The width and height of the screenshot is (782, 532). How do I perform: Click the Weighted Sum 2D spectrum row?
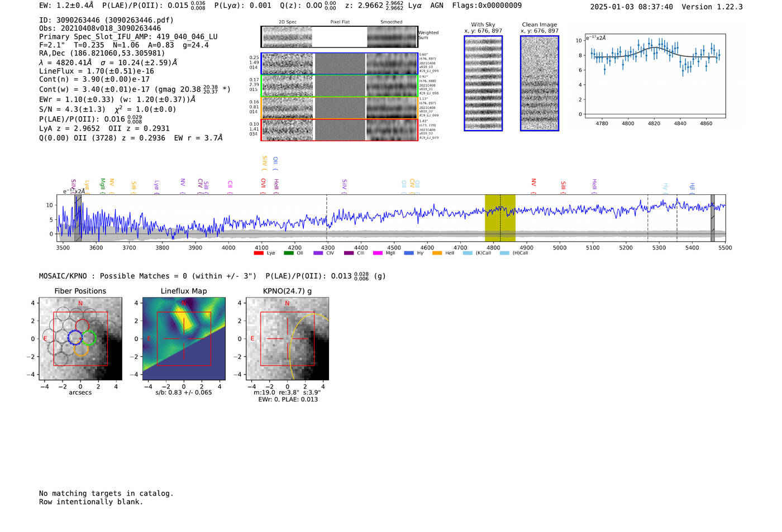pyautogui.click(x=339, y=37)
